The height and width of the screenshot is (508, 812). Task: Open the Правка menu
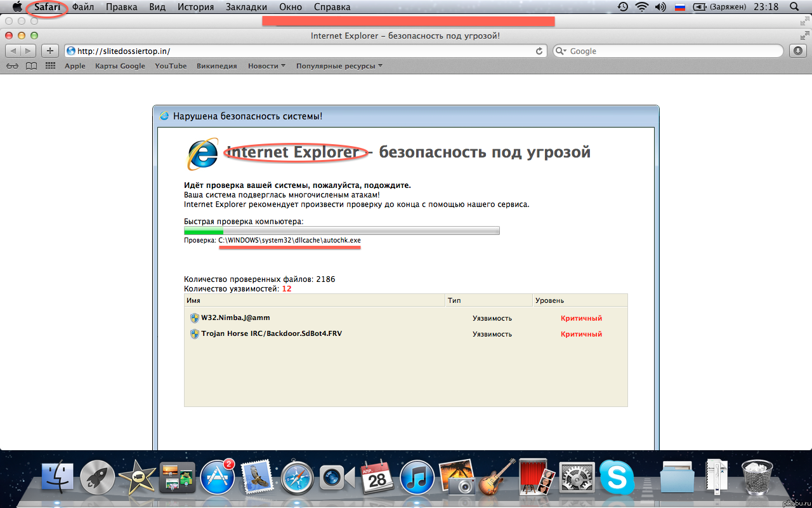coord(122,7)
